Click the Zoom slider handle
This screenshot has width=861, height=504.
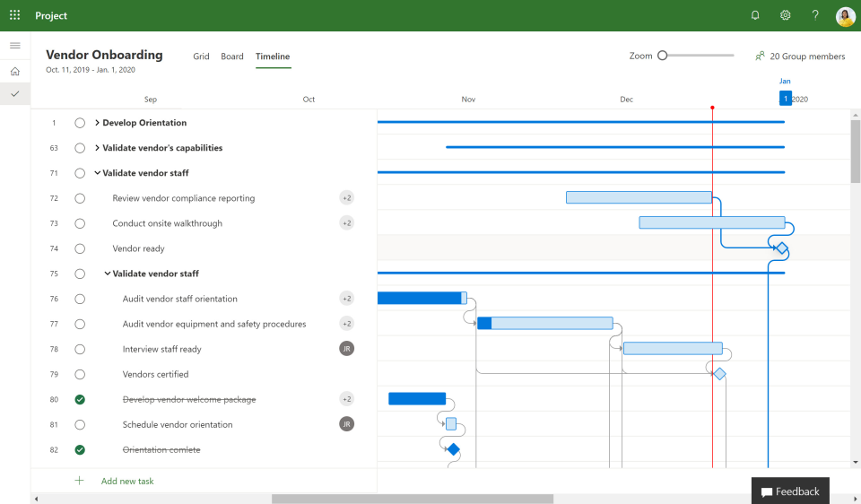coord(662,56)
